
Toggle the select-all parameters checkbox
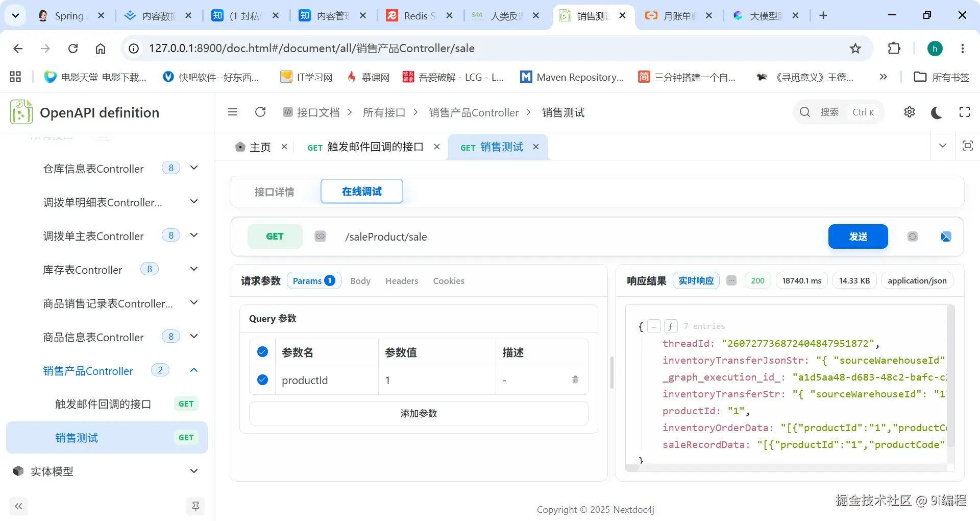262,351
